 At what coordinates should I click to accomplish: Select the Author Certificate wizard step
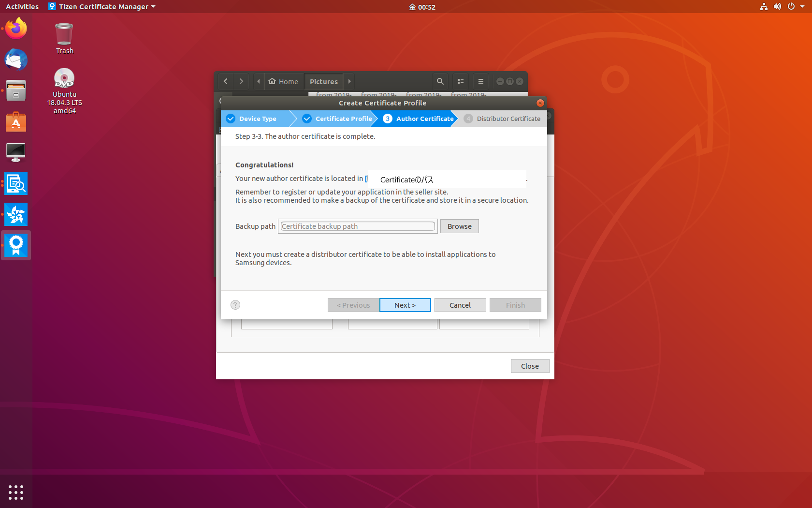point(419,119)
